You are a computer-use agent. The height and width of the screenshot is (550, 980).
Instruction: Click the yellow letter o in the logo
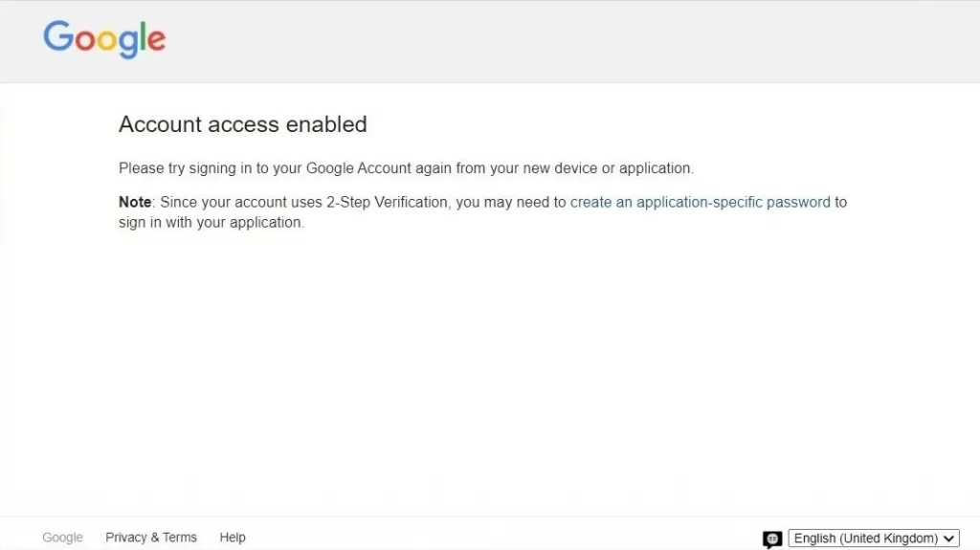tap(107, 40)
